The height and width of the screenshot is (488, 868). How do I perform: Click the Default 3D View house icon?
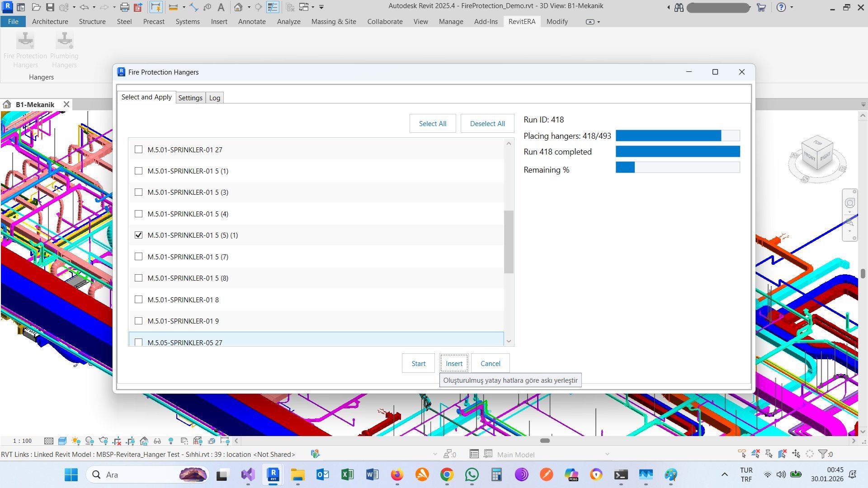pos(238,7)
